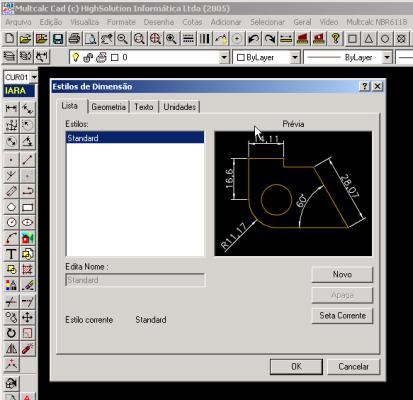Open the Visualiza menu
The height and width of the screenshot is (400, 413).
coord(85,22)
